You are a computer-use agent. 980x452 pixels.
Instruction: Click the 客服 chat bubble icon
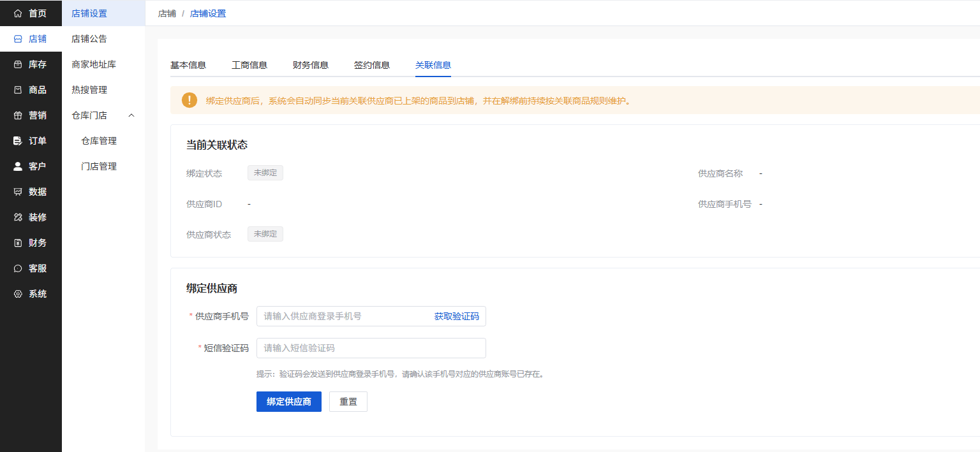coord(18,268)
